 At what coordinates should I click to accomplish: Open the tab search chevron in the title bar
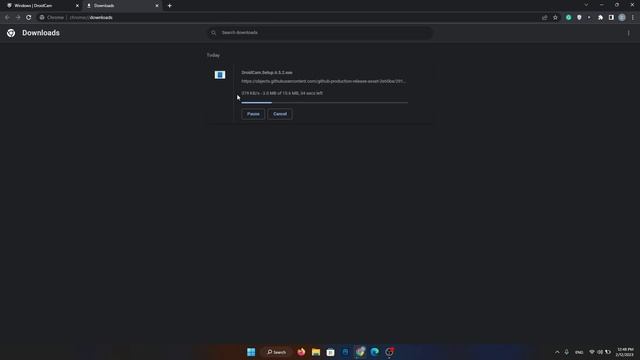(586, 5)
